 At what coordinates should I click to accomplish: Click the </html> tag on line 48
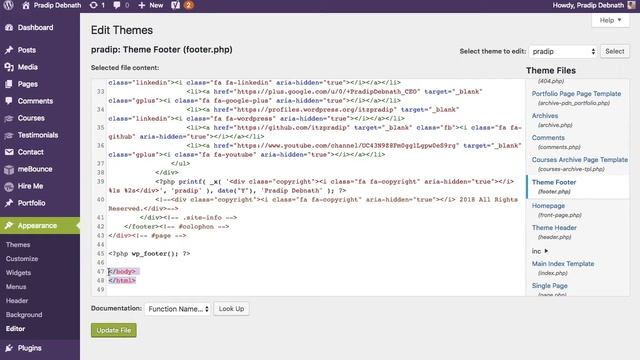click(x=122, y=280)
